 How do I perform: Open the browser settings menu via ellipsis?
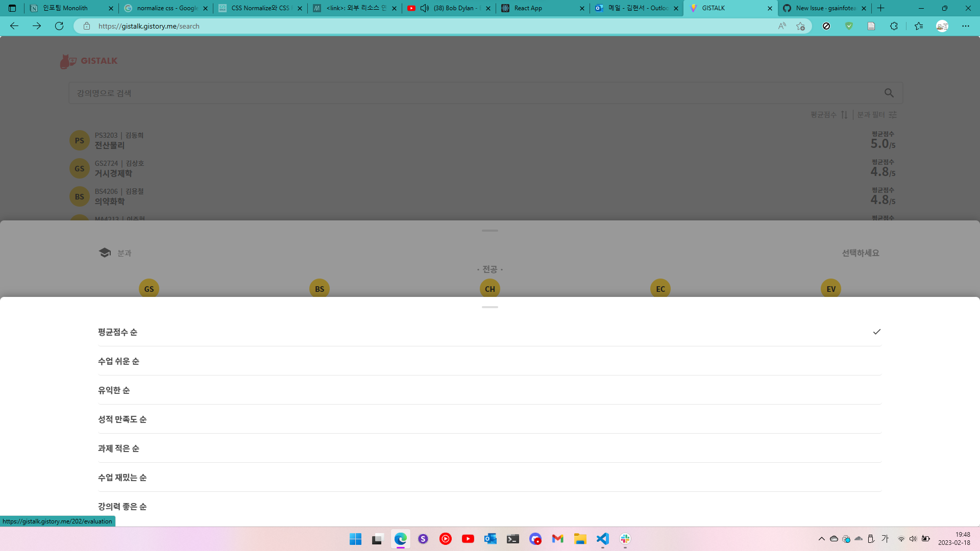(x=966, y=26)
